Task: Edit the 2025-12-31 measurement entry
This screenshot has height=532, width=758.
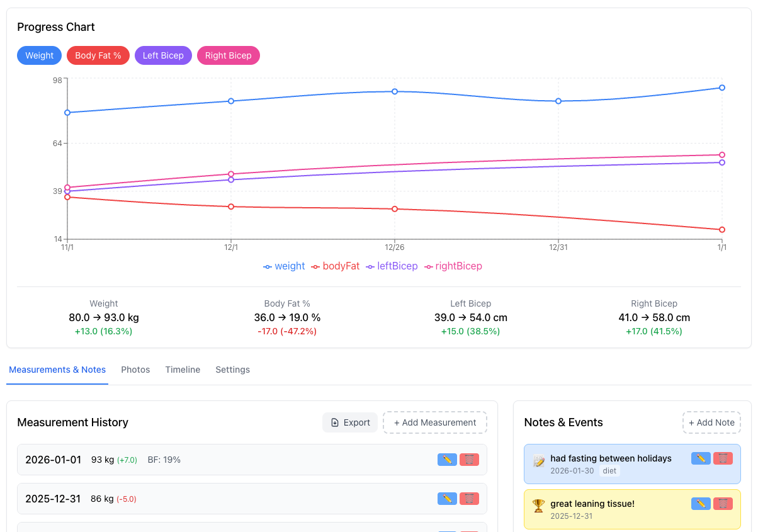Action: (447, 498)
